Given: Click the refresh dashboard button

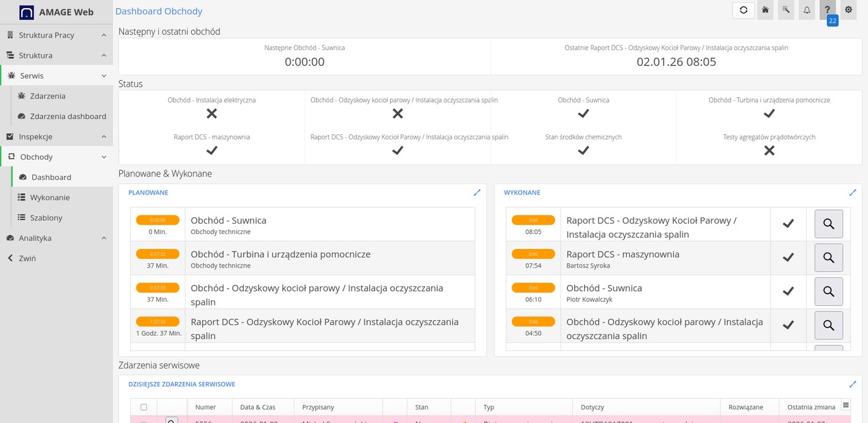Looking at the screenshot, I should coord(743,10).
